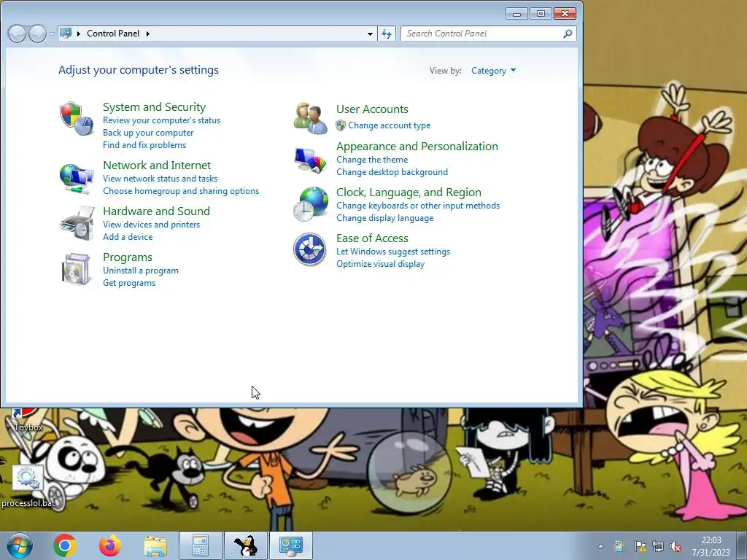This screenshot has width=747, height=560.
Task: Open the Appearance and Personalization monitor icon
Action: [310, 160]
